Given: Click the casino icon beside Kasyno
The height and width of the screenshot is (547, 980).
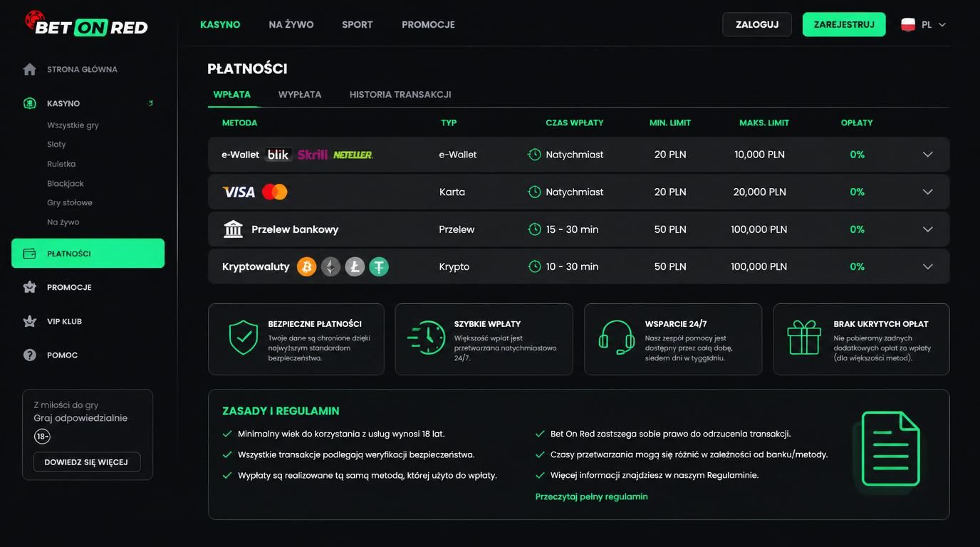Looking at the screenshot, I should [29, 103].
